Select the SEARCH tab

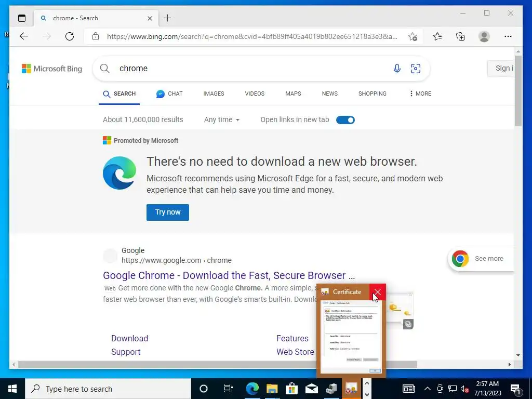(x=119, y=94)
